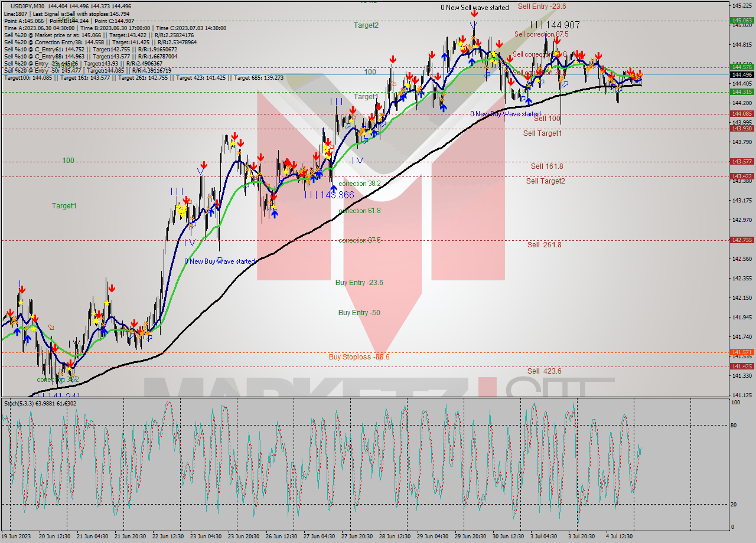Screen dimensions: 756x543
Task: Click the red 143.930 price tag
Action: point(742,128)
